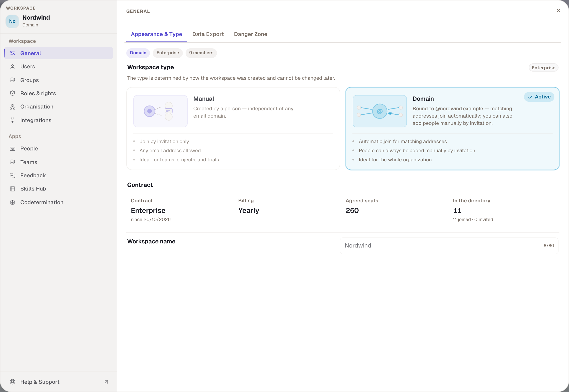569x392 pixels.
Task: Select the Manual workspace type card
Action: (x=233, y=129)
